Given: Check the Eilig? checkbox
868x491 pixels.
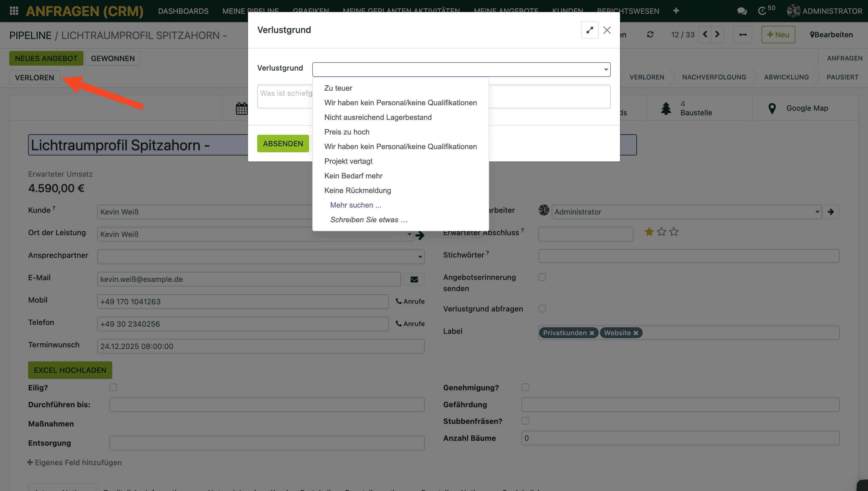Looking at the screenshot, I should point(113,387).
